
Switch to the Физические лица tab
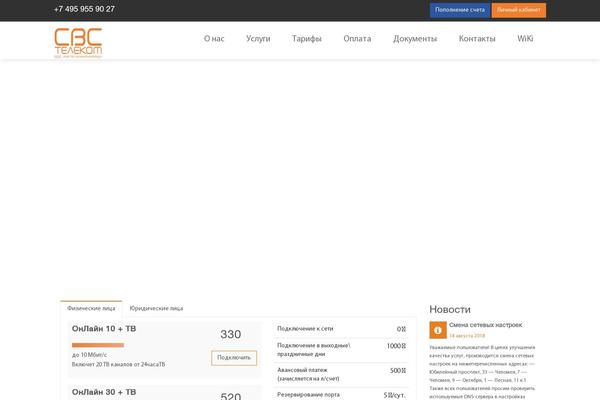click(x=91, y=308)
